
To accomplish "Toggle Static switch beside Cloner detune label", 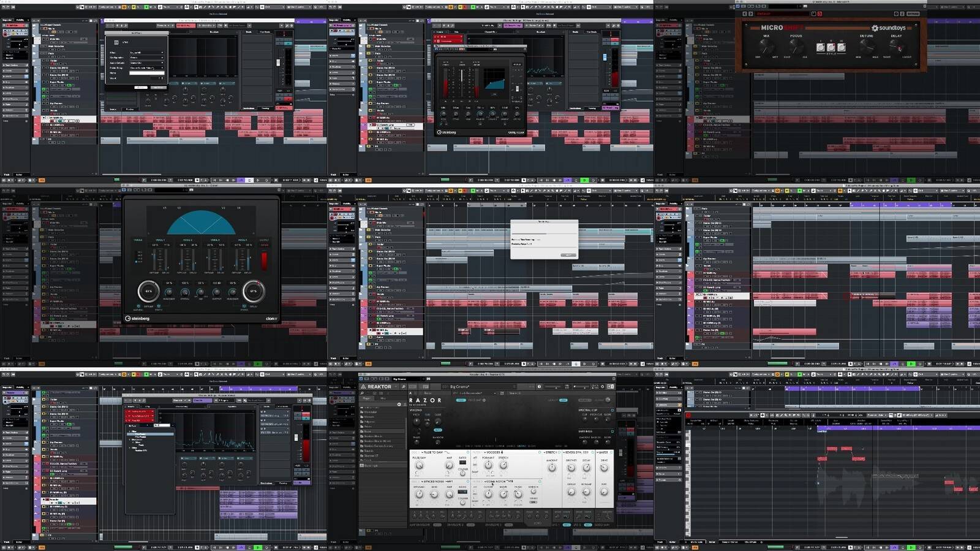I will pyautogui.click(x=159, y=306).
